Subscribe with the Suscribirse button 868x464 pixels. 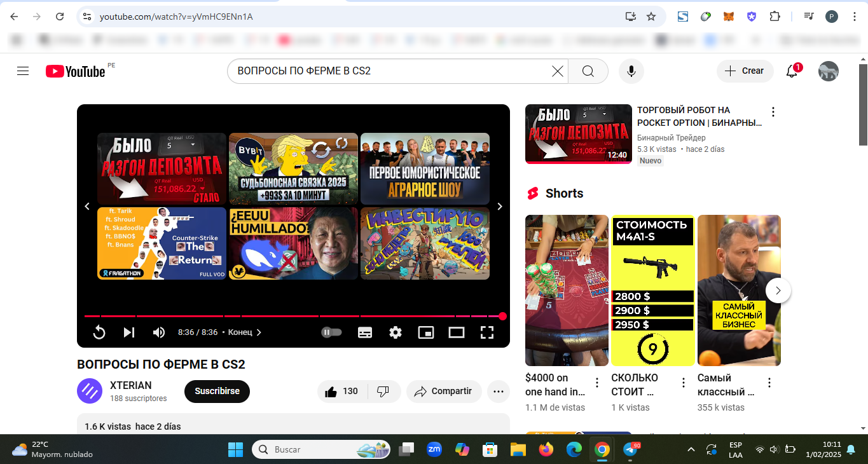217,391
